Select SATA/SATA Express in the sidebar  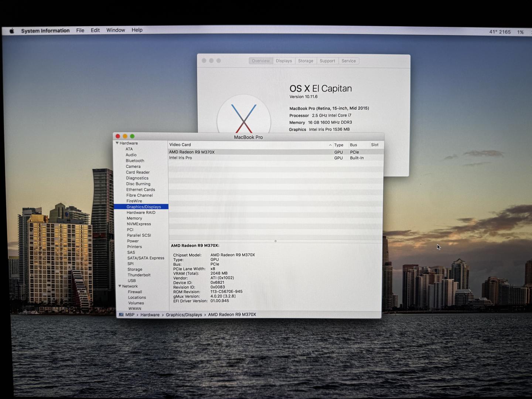click(x=146, y=258)
